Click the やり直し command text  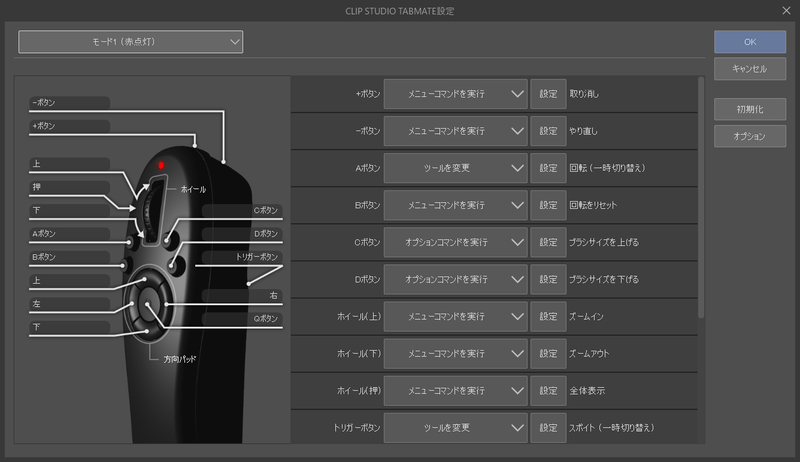coord(584,131)
